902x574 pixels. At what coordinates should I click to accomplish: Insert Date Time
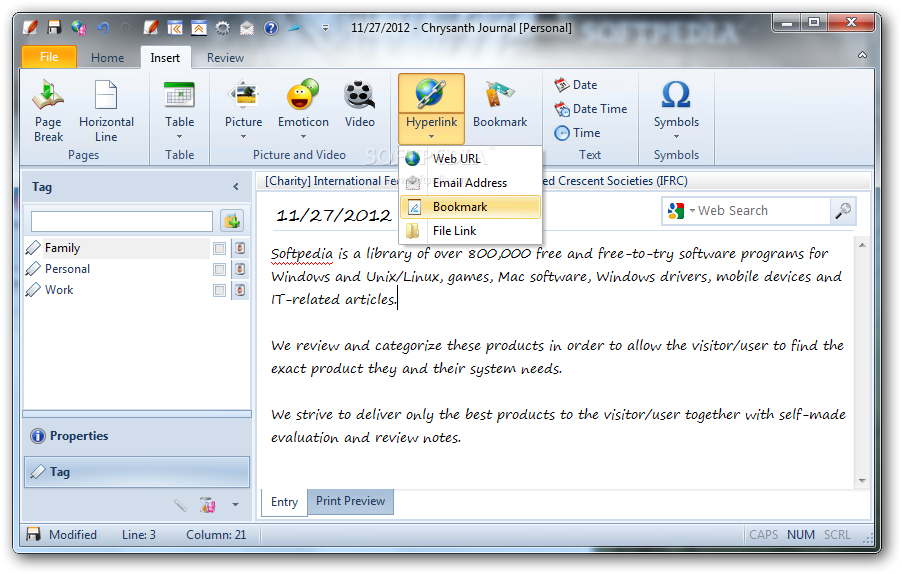(x=591, y=109)
